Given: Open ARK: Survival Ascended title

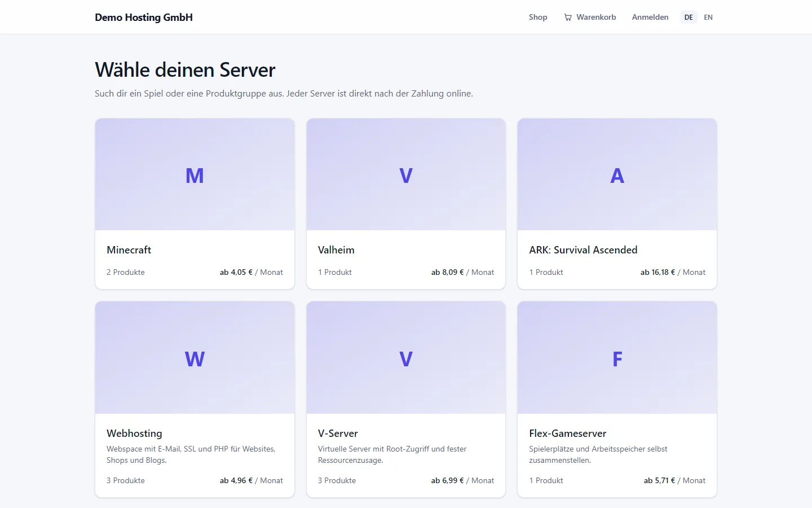Looking at the screenshot, I should (x=583, y=250).
